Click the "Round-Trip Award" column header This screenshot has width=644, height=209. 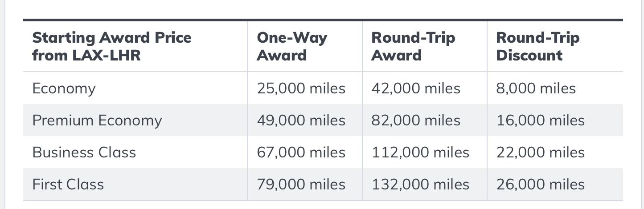pyautogui.click(x=413, y=46)
